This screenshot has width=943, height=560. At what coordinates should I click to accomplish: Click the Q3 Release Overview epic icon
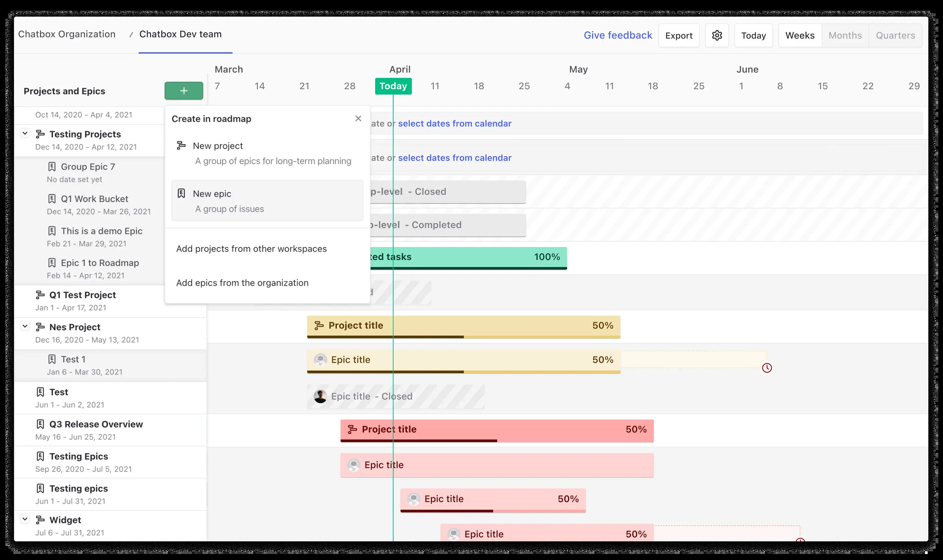tap(40, 424)
